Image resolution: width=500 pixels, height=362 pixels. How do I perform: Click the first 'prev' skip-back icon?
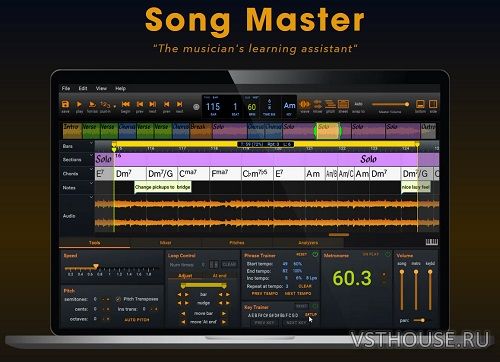tap(139, 104)
